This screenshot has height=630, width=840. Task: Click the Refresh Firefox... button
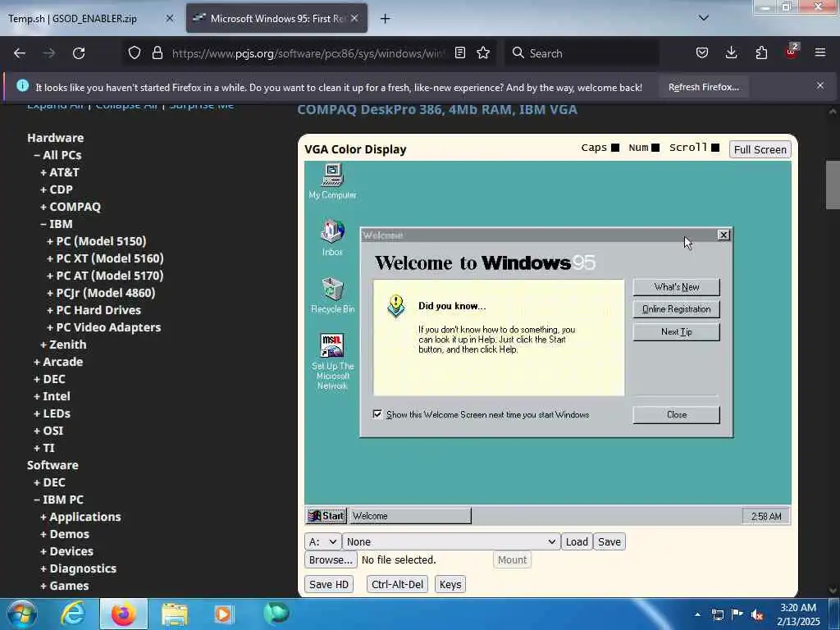703,87
